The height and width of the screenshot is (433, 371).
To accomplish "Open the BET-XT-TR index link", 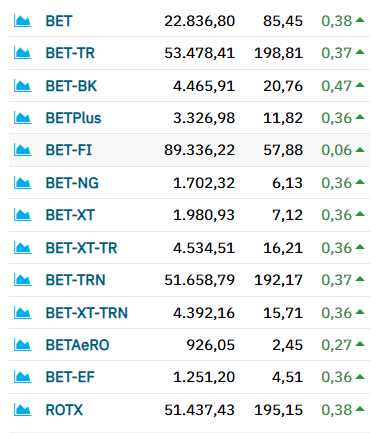I will [x=81, y=248].
